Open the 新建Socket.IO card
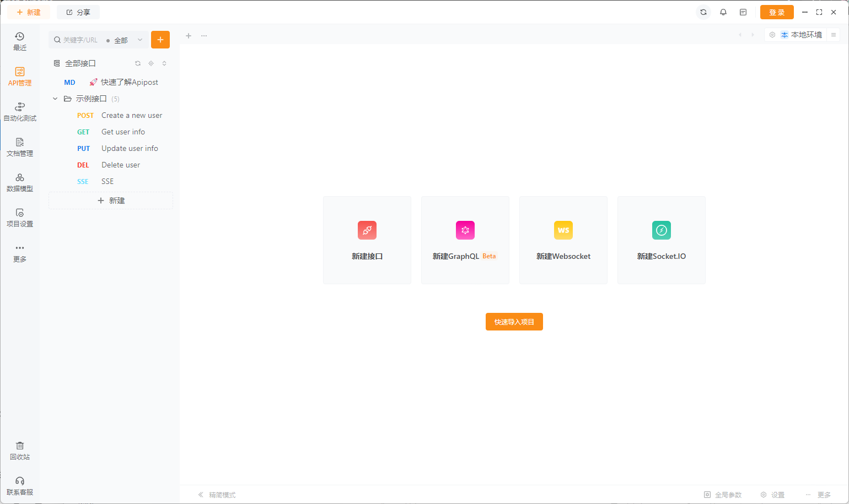849x504 pixels. pos(661,240)
